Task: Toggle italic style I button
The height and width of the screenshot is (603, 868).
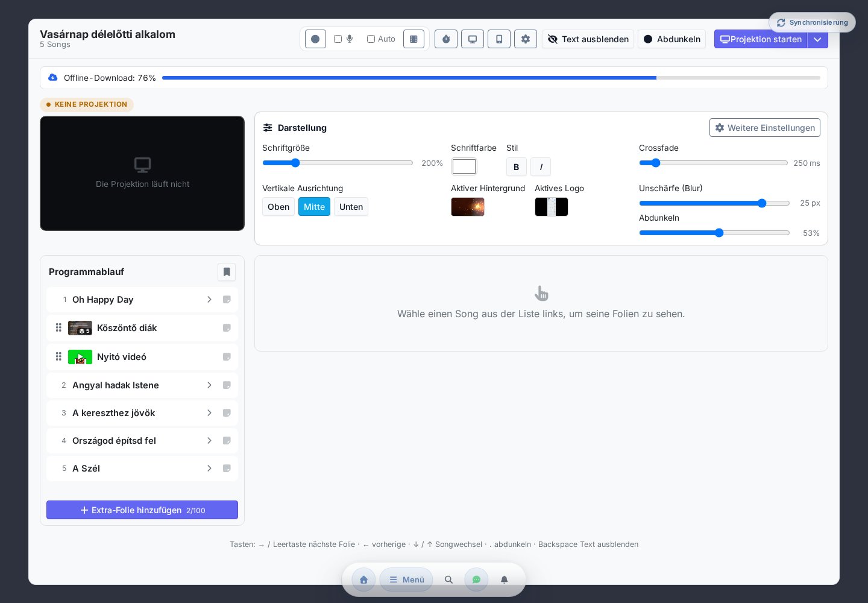Action: (541, 167)
